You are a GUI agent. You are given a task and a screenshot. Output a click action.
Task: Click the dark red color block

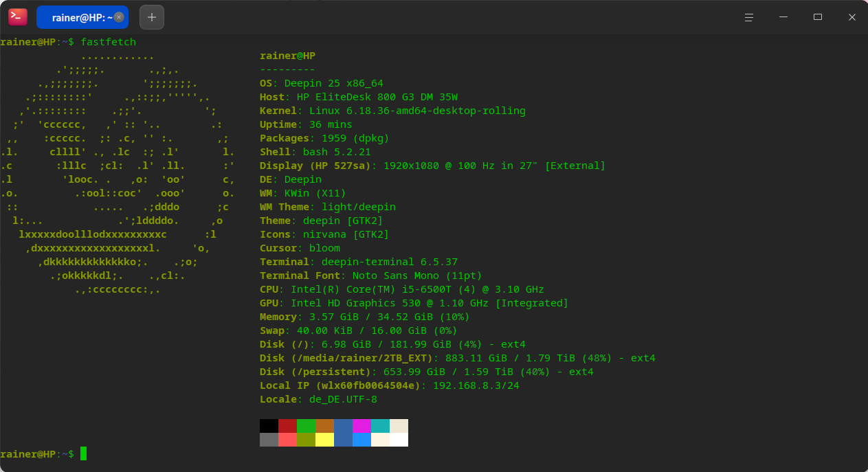287,426
